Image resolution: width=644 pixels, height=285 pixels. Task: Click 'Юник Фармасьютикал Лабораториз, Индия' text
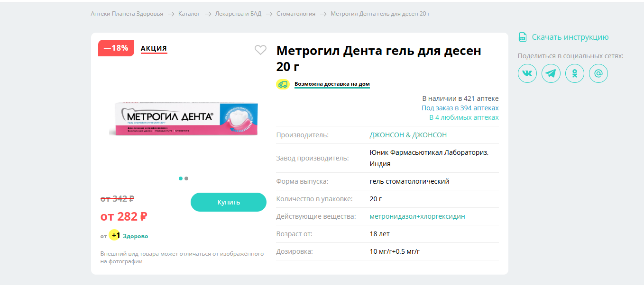(x=429, y=158)
